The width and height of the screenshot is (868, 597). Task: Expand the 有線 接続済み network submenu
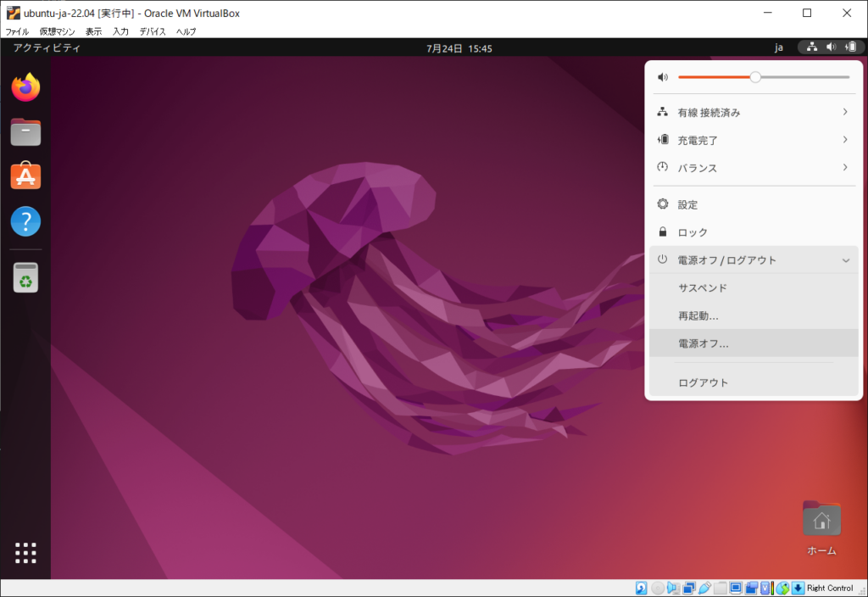coord(753,112)
